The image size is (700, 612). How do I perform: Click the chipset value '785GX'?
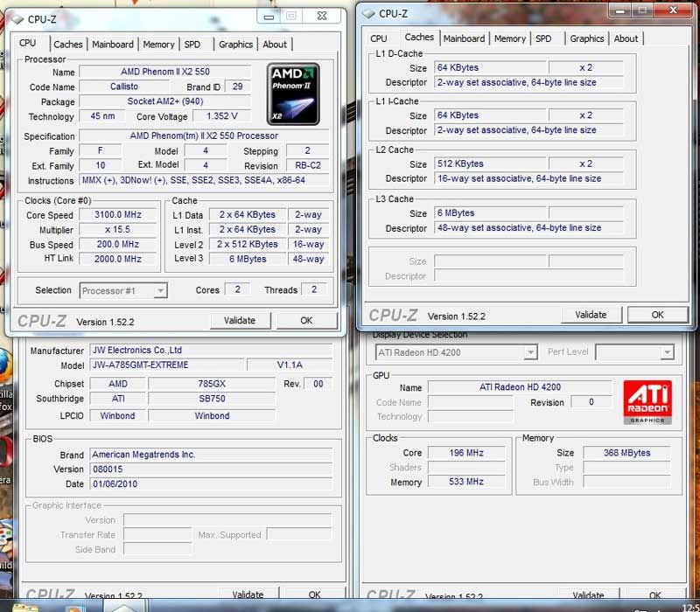pyautogui.click(x=212, y=384)
